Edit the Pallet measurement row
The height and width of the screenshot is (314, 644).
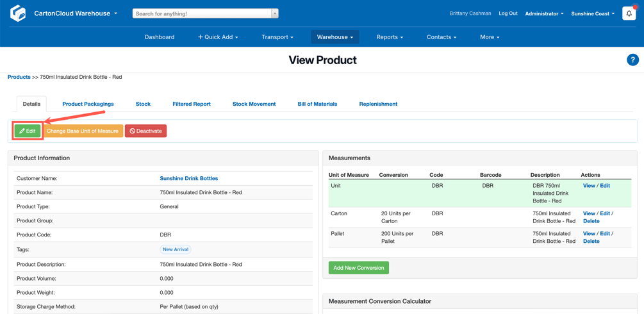[x=604, y=233]
